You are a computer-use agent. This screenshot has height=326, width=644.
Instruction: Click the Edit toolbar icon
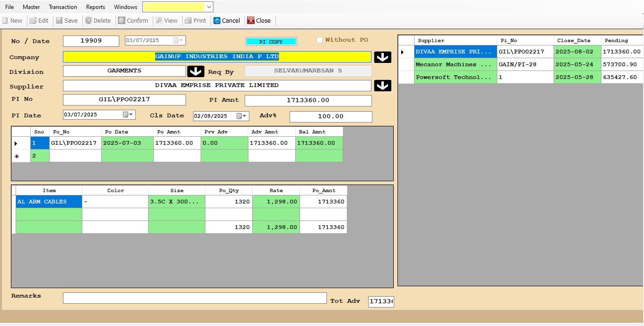33,21
